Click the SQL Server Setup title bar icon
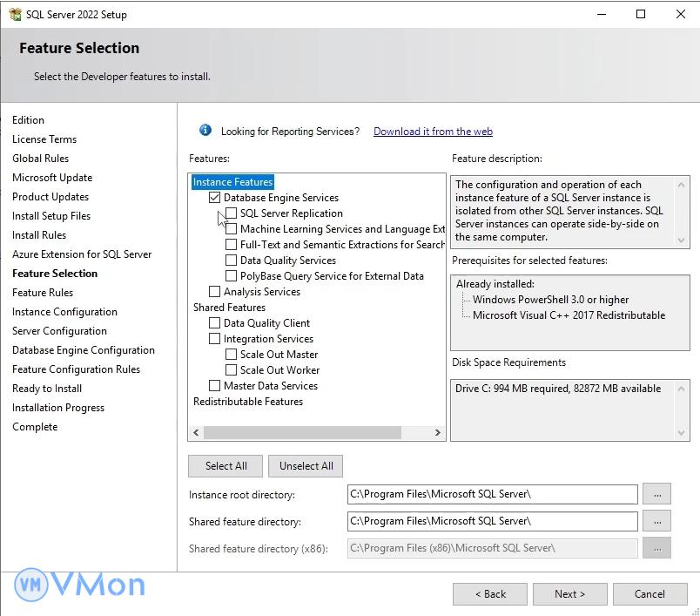 pyautogui.click(x=15, y=14)
